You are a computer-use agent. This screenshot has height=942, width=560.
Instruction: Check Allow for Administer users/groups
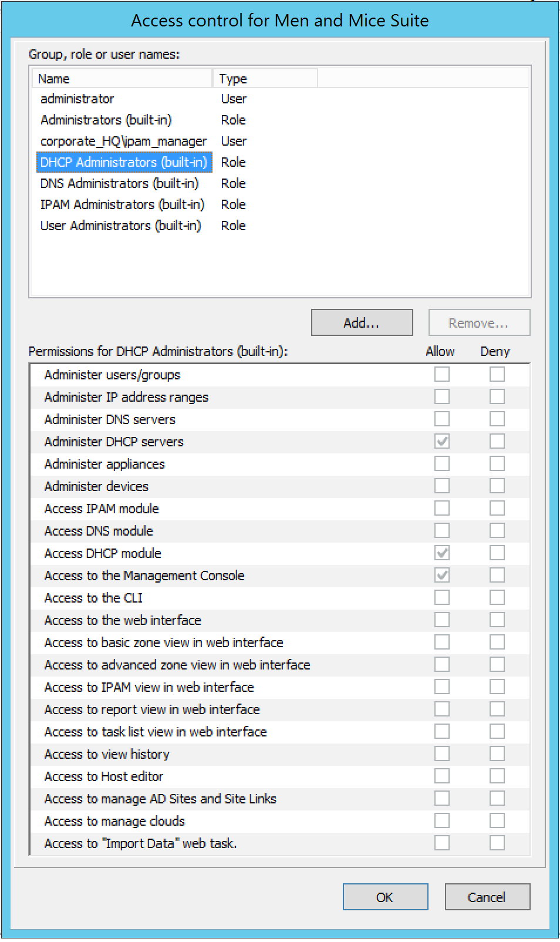pyautogui.click(x=441, y=374)
